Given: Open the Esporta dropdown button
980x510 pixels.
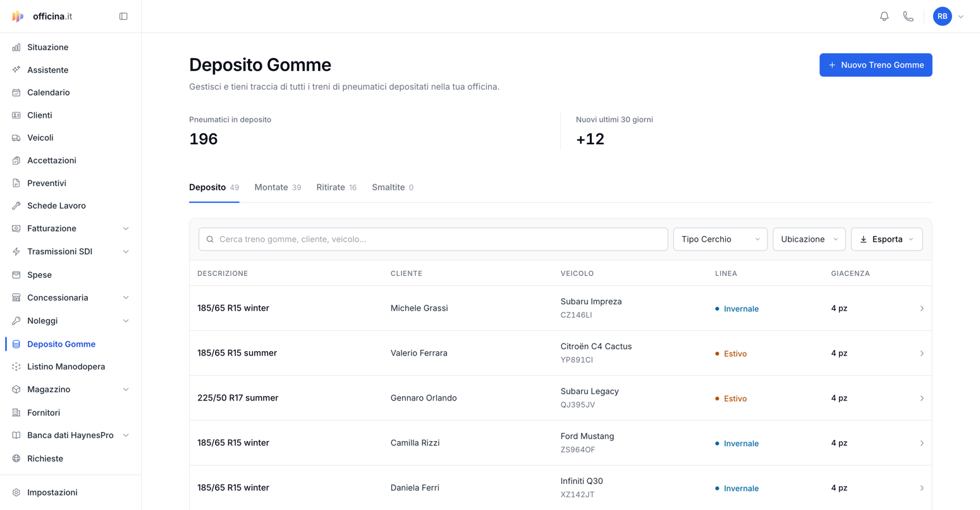Looking at the screenshot, I should [886, 239].
